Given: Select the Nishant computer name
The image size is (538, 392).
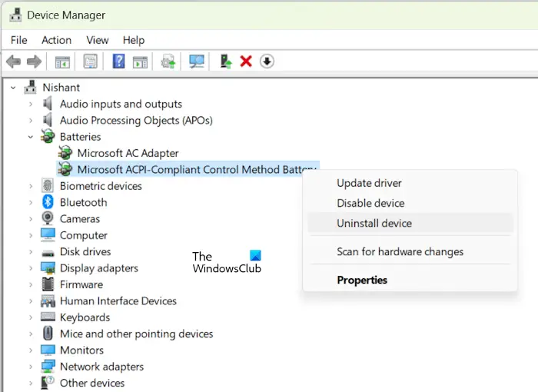Looking at the screenshot, I should click(x=61, y=88).
